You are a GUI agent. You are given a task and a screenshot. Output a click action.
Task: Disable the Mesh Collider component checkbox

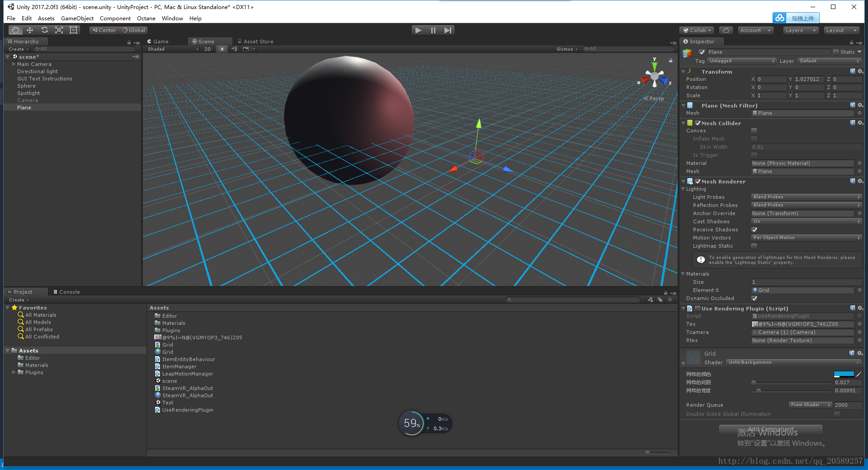coord(698,123)
